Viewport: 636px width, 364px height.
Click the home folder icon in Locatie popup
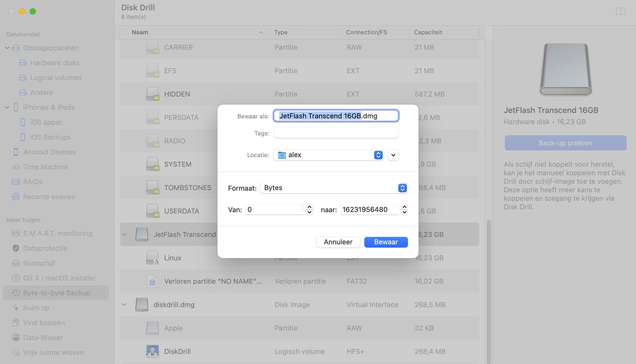(282, 155)
